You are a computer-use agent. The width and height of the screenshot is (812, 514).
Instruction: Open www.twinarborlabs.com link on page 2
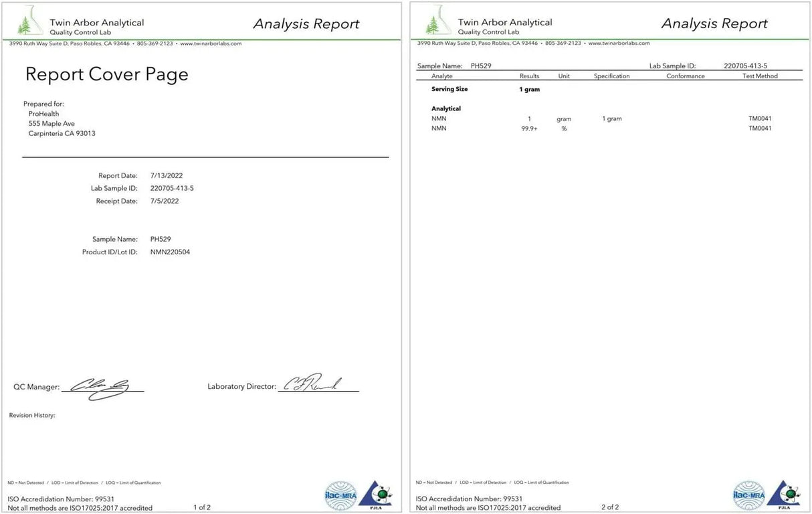tap(619, 44)
